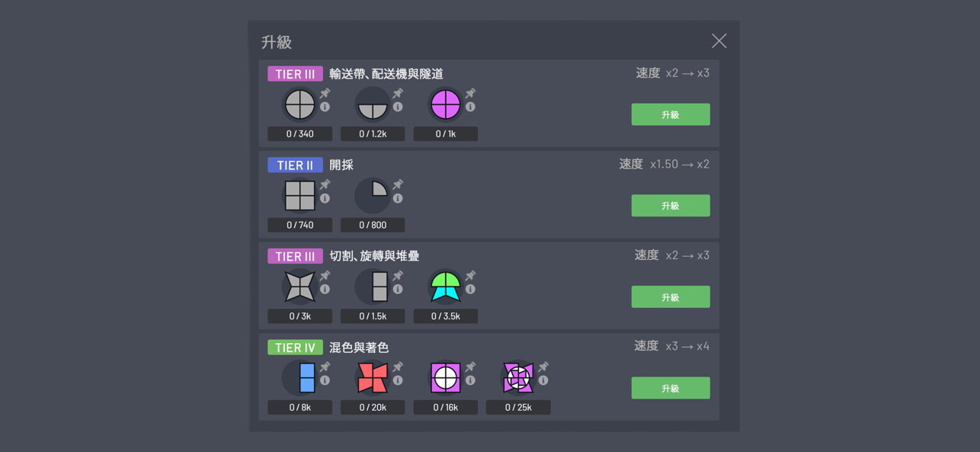Viewport: 980px width, 452px height.
Task: Show info for gray half-rectangle shape
Action: coord(398,290)
